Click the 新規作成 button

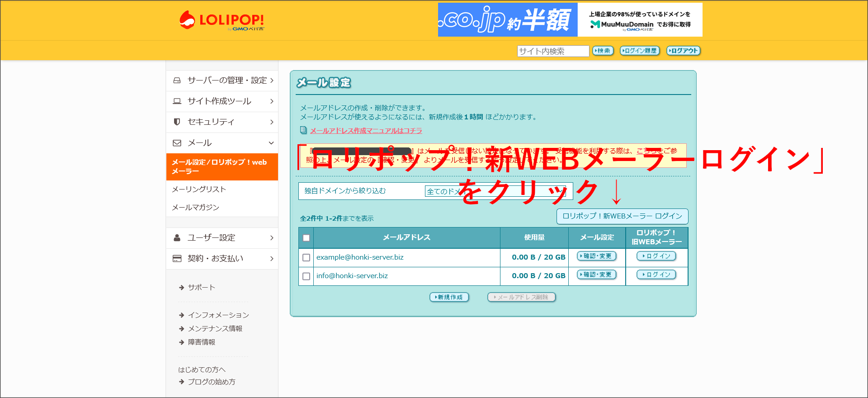tap(449, 297)
